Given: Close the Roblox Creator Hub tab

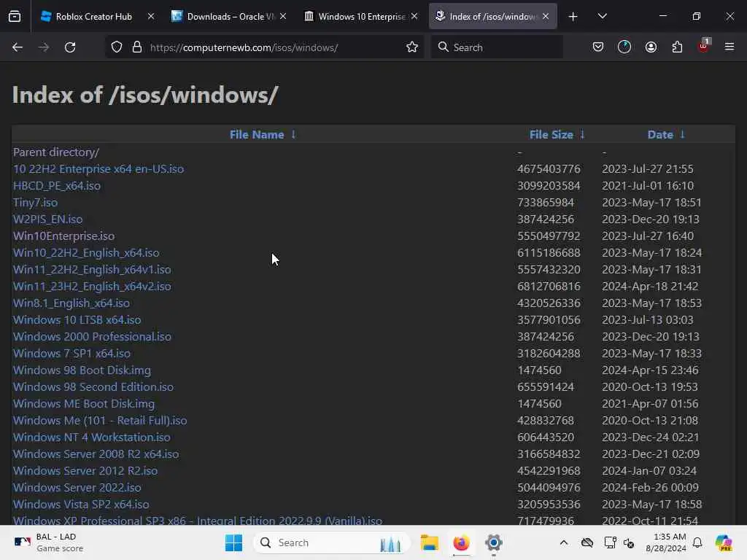Looking at the screenshot, I should tap(151, 16).
